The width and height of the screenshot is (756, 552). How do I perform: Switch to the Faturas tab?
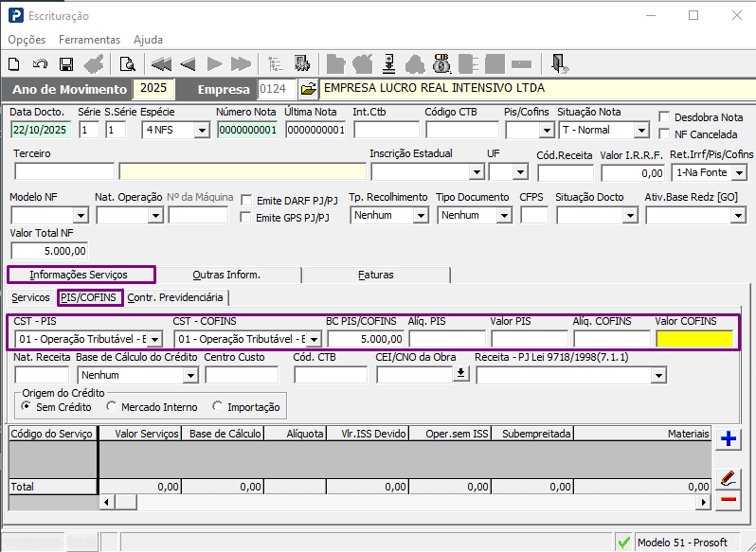coord(375,275)
